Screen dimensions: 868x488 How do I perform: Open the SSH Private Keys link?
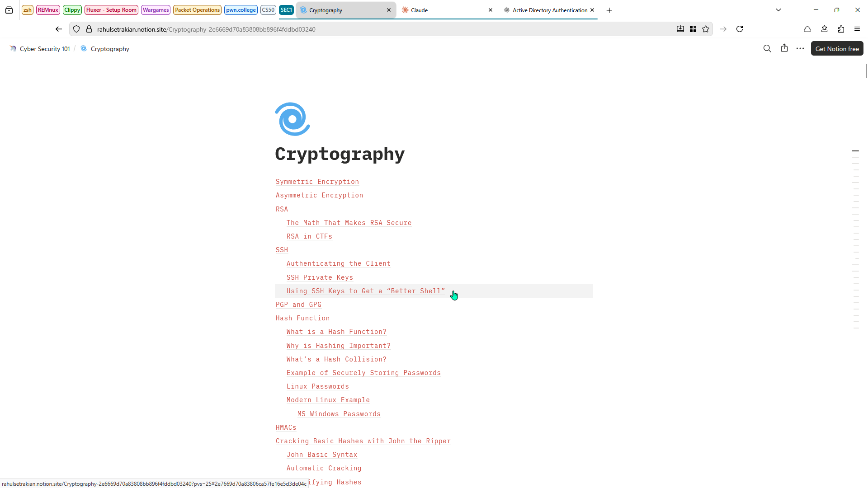point(320,277)
